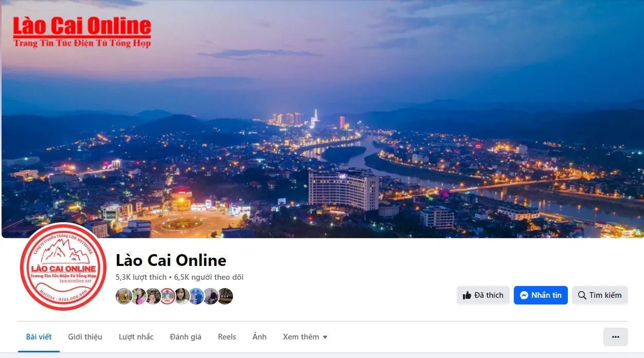644x358 pixels.
Task: Open the Lượt nhắc tab
Action: click(136, 337)
